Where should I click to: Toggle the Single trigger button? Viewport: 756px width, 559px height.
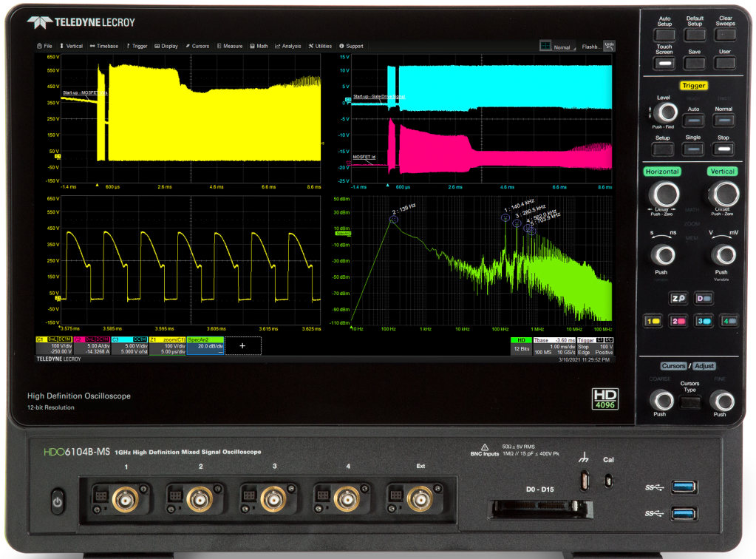point(693,149)
